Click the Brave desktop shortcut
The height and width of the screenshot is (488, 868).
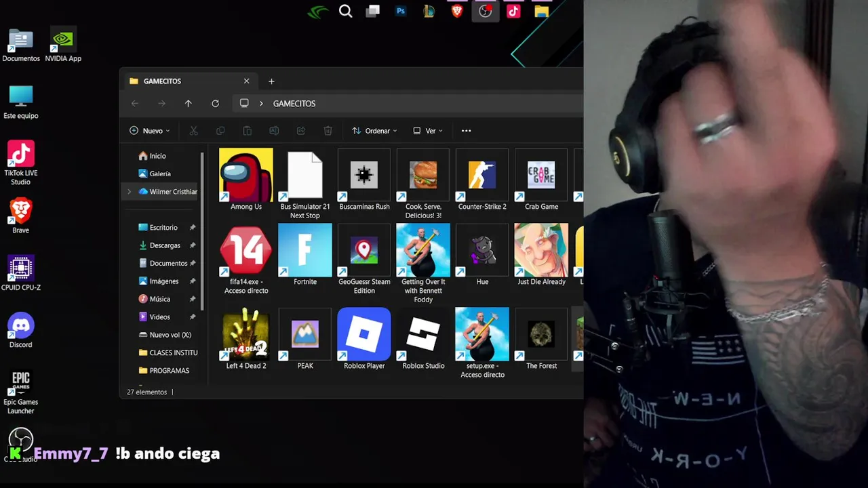(21, 216)
